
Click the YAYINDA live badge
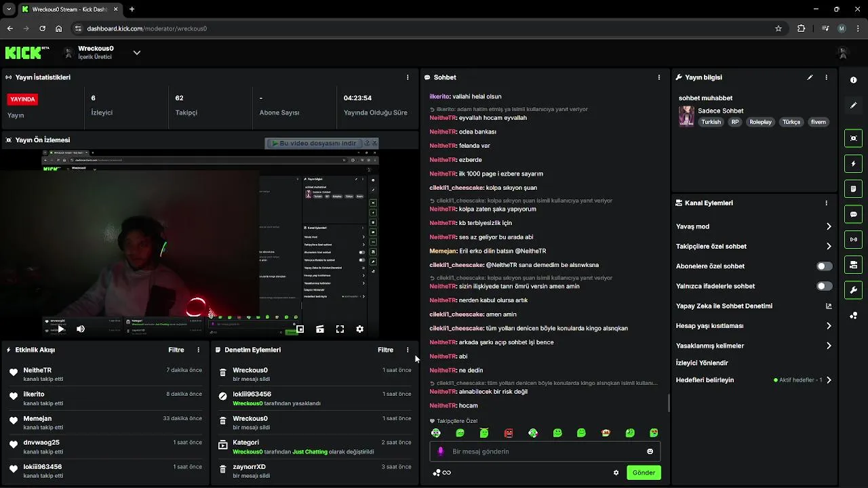(x=22, y=99)
